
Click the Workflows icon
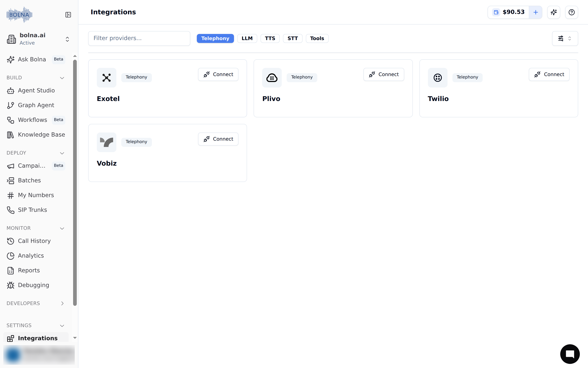point(10,120)
